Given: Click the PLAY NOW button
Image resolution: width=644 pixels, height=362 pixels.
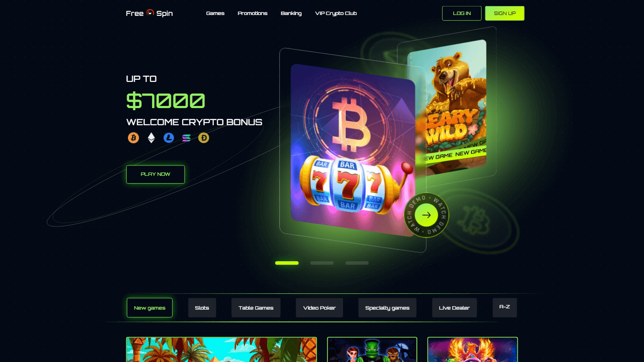Looking at the screenshot, I should point(155,174).
